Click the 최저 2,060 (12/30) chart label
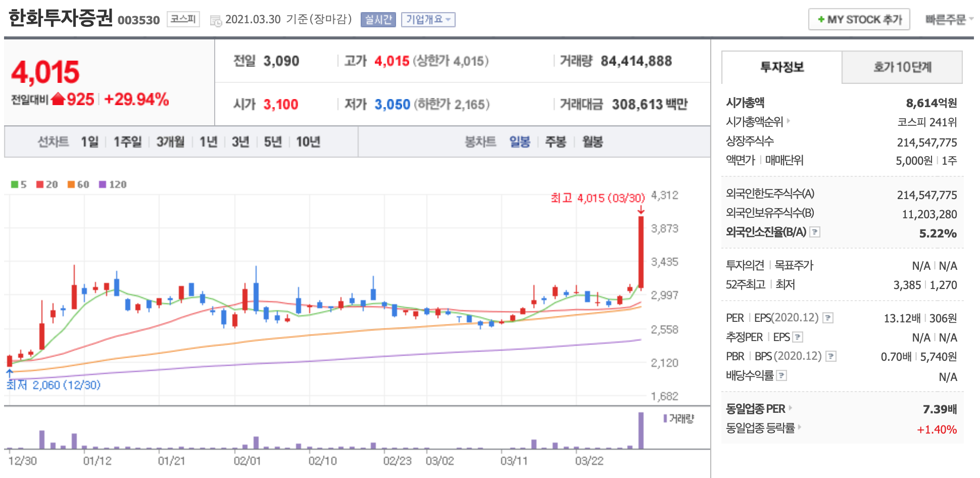The width and height of the screenshot is (980, 478). (x=54, y=385)
